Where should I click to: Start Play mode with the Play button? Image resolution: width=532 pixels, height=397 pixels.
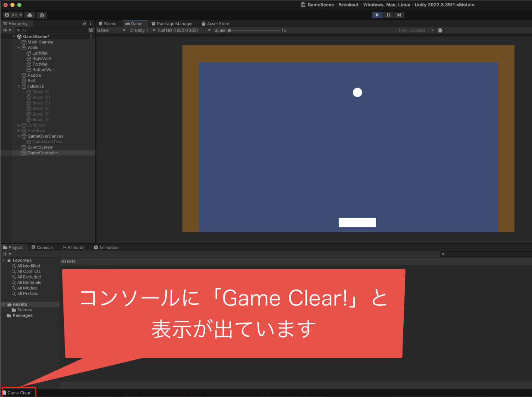pos(377,15)
